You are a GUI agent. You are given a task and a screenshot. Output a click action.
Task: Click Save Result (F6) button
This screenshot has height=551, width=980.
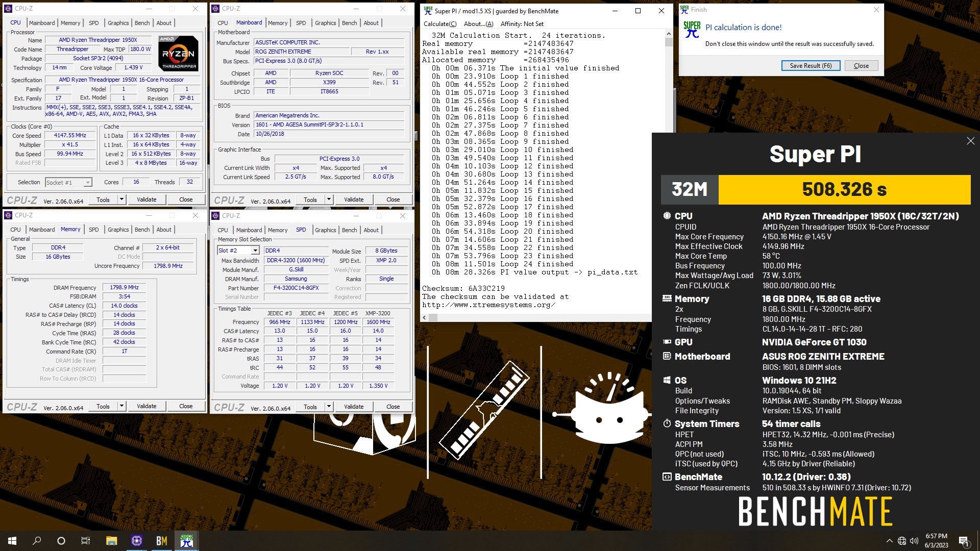coord(811,66)
